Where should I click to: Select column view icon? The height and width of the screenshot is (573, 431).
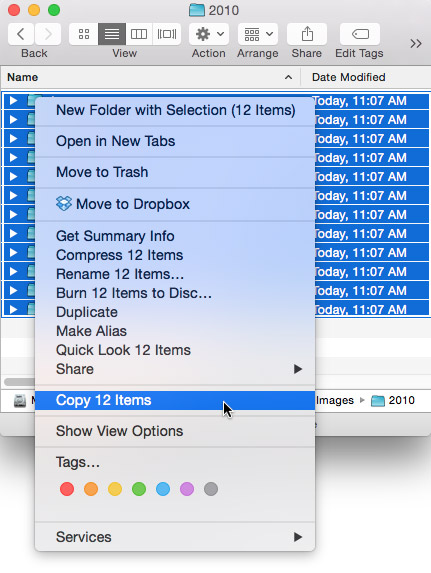pyautogui.click(x=139, y=34)
